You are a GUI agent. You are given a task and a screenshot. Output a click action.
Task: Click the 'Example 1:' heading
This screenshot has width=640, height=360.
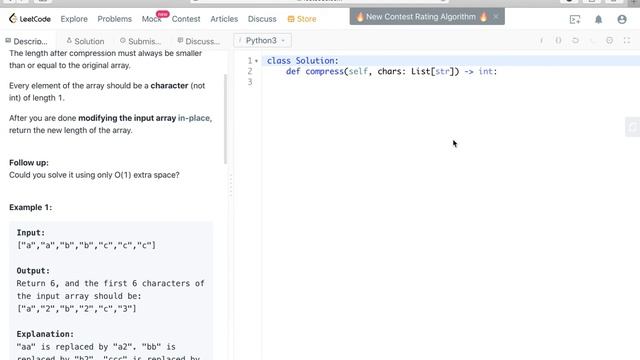pyautogui.click(x=31, y=207)
